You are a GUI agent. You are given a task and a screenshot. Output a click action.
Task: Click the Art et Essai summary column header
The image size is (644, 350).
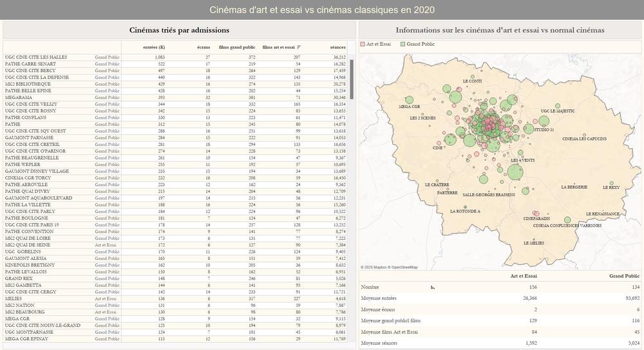click(523, 276)
